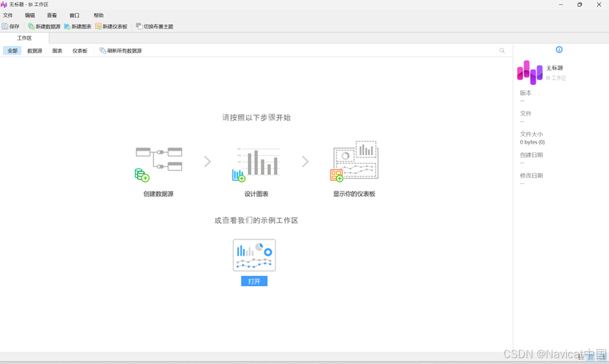Click the heading 请按照以下步骤开始
Screen dimensions: 609x364
(257, 117)
